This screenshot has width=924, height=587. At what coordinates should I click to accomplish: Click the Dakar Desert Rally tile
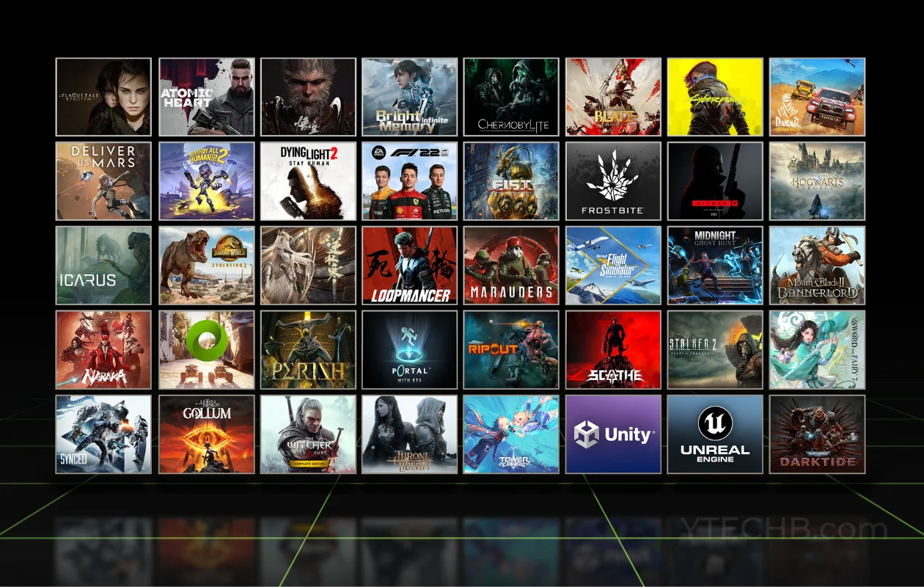pos(817,97)
